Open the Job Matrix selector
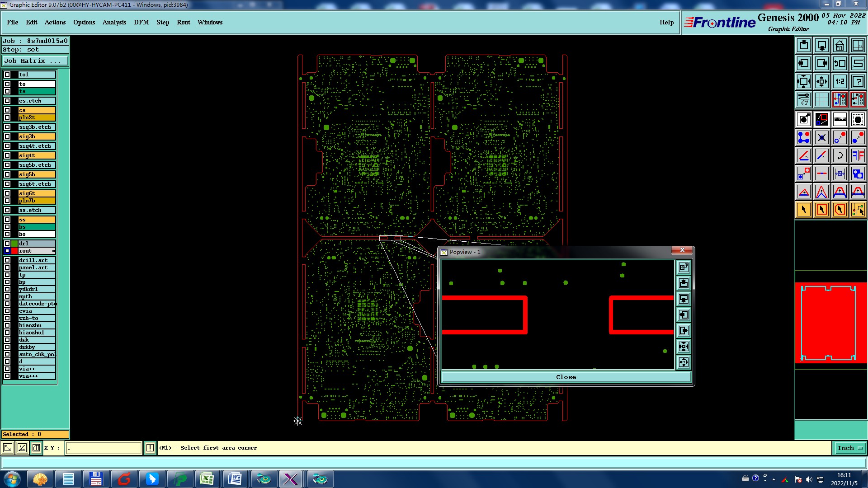This screenshot has width=868, height=488. 35,61
